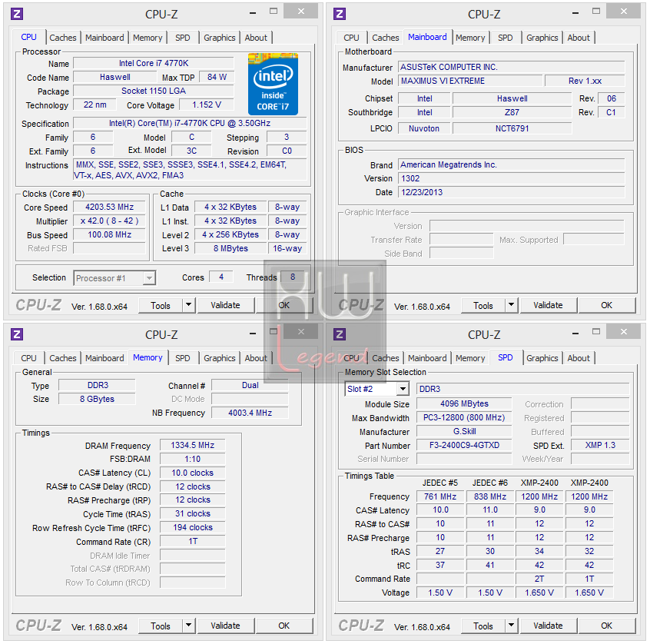650x644 pixels.
Task: Click OK in the SPD window
Action: [x=606, y=626]
